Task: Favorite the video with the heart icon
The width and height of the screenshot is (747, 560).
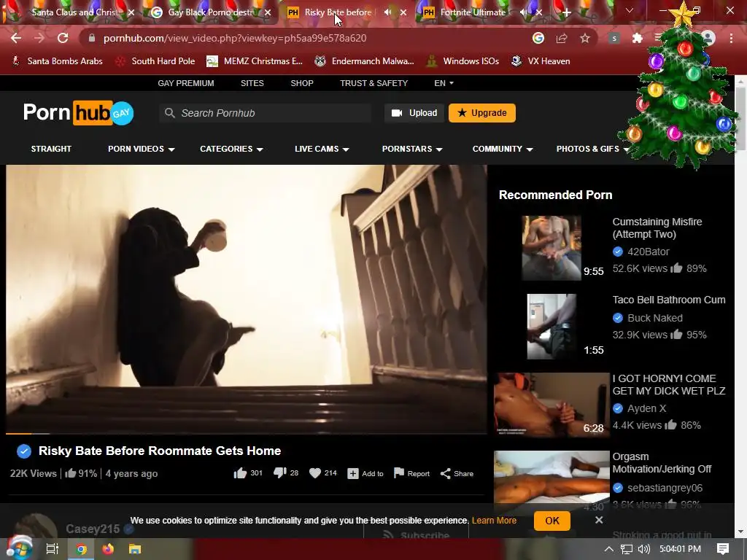Action: [315, 472]
